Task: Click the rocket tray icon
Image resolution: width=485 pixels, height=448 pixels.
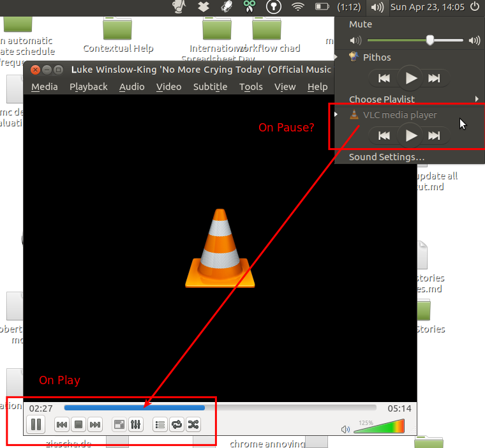Action: coord(227,7)
